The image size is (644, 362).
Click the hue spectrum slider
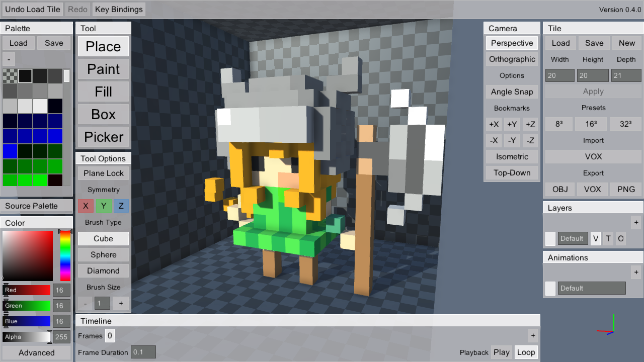click(x=65, y=256)
